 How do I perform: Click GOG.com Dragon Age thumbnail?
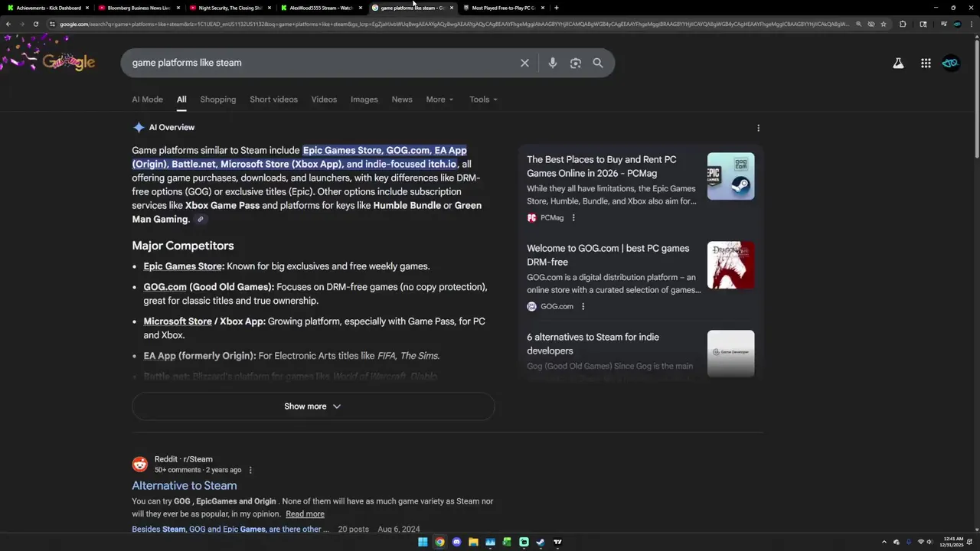tap(730, 265)
